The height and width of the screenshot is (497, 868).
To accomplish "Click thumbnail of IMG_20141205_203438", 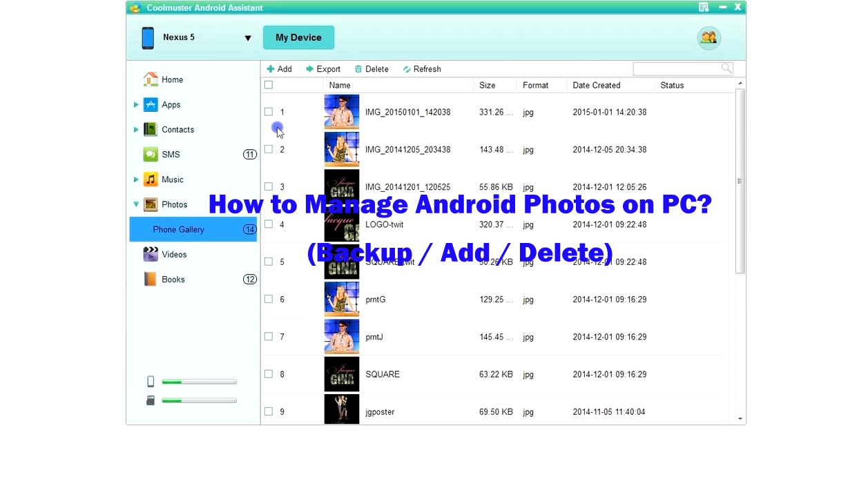I will pos(342,149).
